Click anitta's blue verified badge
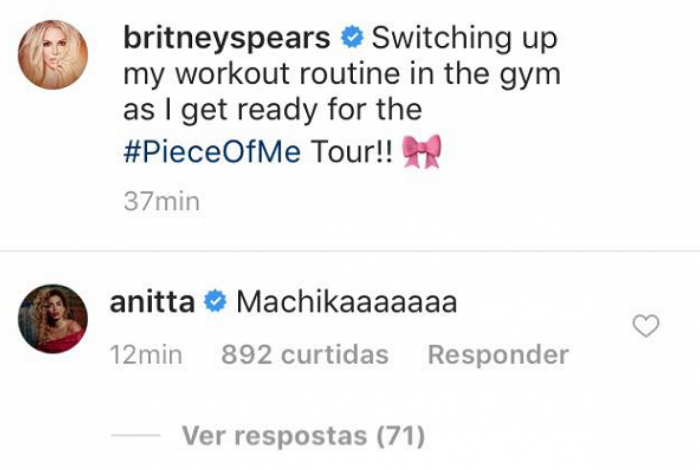 point(213,302)
